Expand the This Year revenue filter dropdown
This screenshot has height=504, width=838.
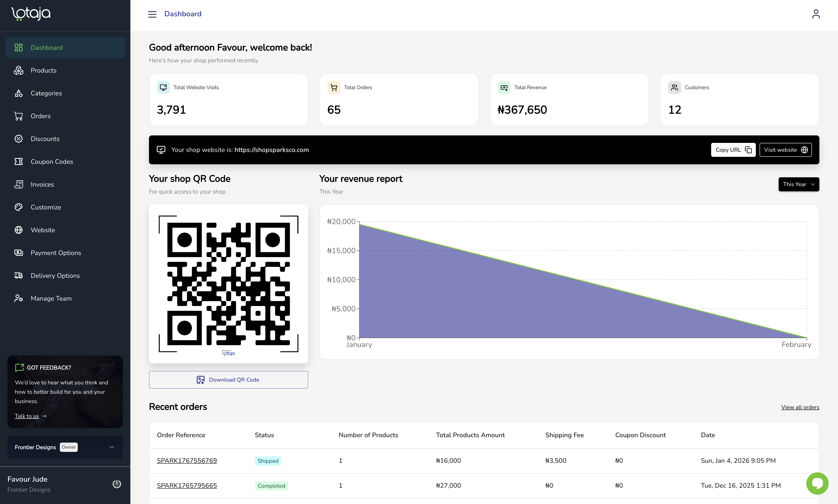point(799,184)
